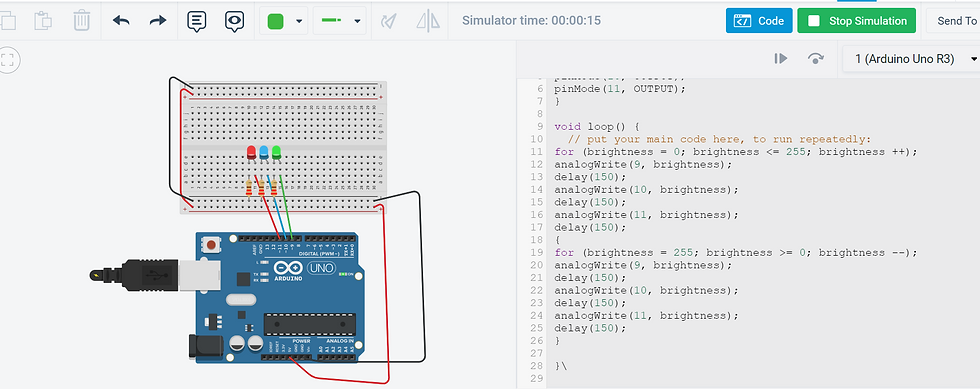980x389 pixels.
Task: Click the Rotate component icon
Action: click(x=389, y=21)
